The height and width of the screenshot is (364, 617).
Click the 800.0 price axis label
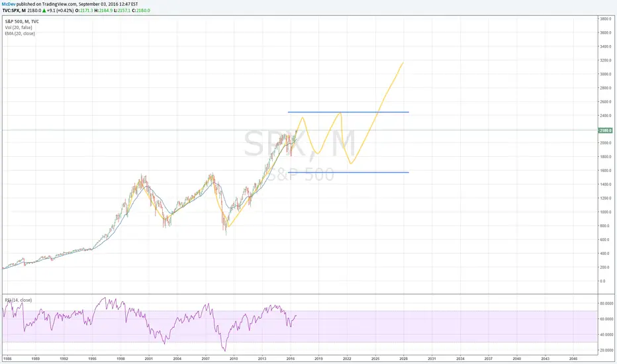(605, 226)
